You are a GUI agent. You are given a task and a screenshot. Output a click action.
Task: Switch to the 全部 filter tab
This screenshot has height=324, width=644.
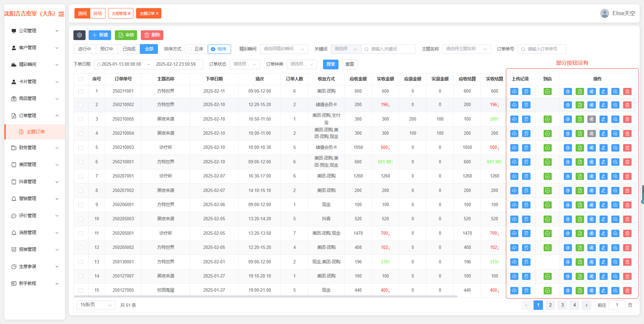[149, 49]
